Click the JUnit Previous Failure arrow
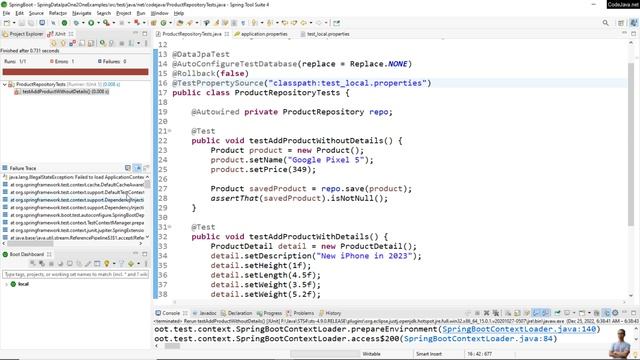The width and height of the screenshot is (640, 360). (x=63, y=43)
